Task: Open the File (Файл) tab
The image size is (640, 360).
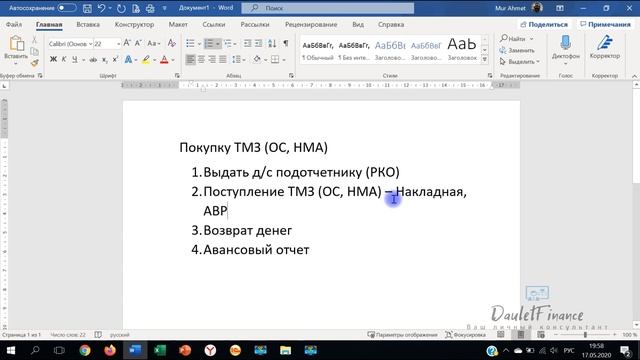Action: pyautogui.click(x=13, y=24)
